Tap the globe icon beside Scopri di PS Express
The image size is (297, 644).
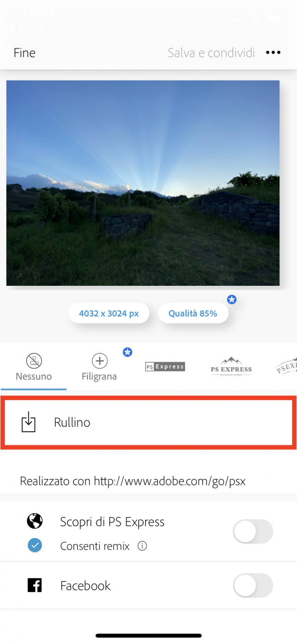(35, 522)
